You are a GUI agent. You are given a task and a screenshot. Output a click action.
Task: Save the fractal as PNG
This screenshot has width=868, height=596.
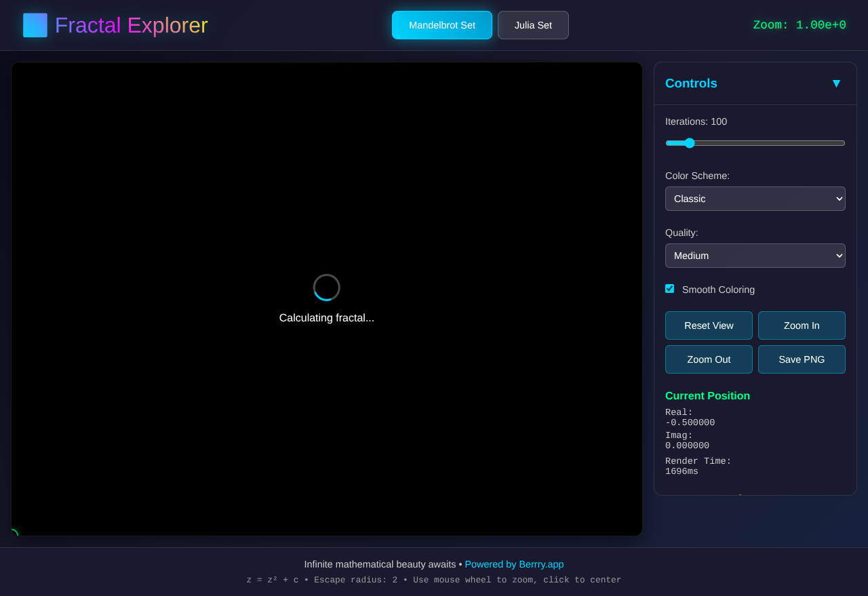coord(802,359)
